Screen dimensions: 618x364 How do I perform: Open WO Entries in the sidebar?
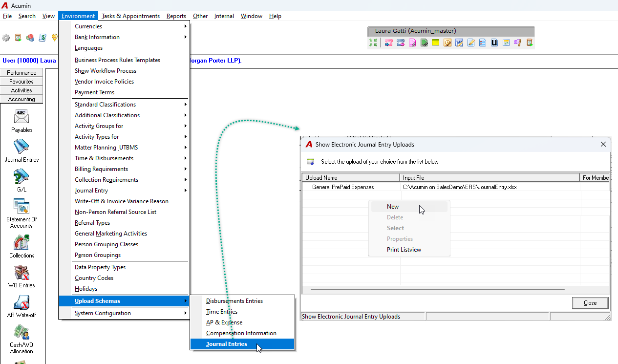21,276
